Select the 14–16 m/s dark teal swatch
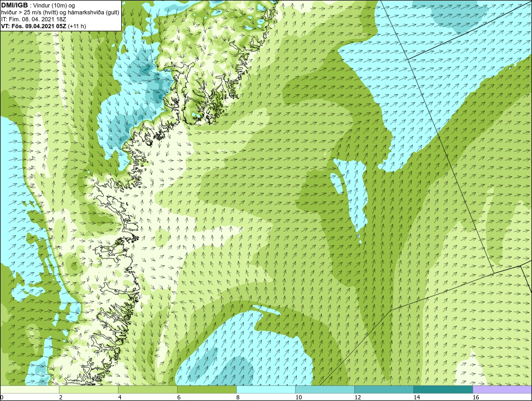The width and height of the screenshot is (532, 401). (x=443, y=389)
